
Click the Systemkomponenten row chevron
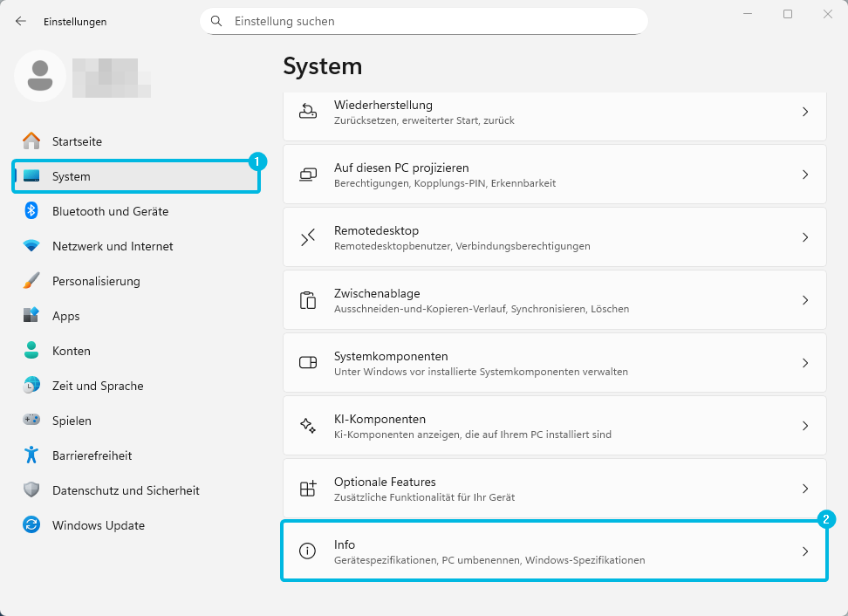click(x=805, y=362)
